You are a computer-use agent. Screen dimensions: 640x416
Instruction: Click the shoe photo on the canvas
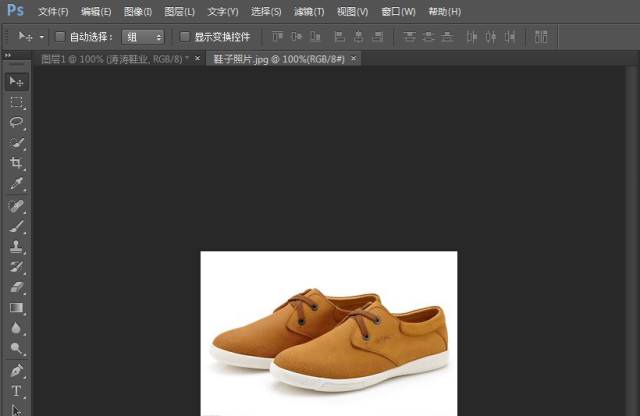coord(329,334)
